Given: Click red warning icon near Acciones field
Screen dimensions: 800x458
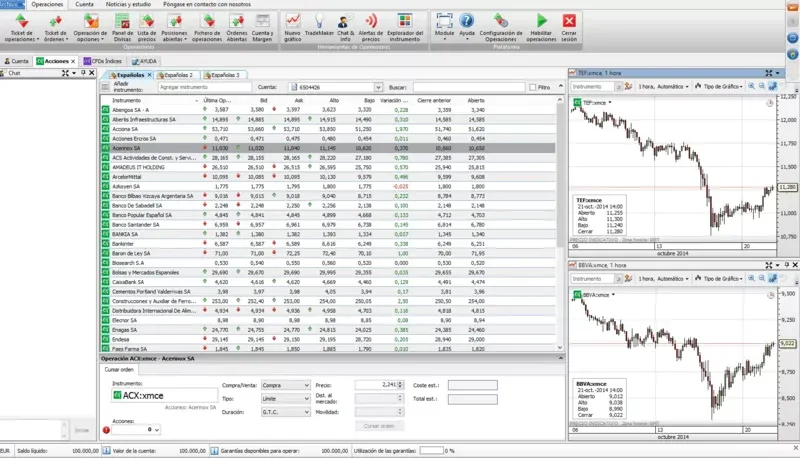Looking at the screenshot, I should click(106, 430).
